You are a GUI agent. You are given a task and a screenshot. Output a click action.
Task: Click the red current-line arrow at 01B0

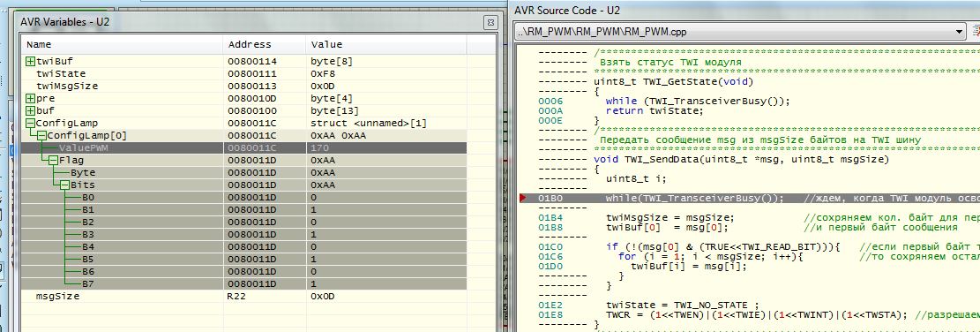tap(523, 198)
